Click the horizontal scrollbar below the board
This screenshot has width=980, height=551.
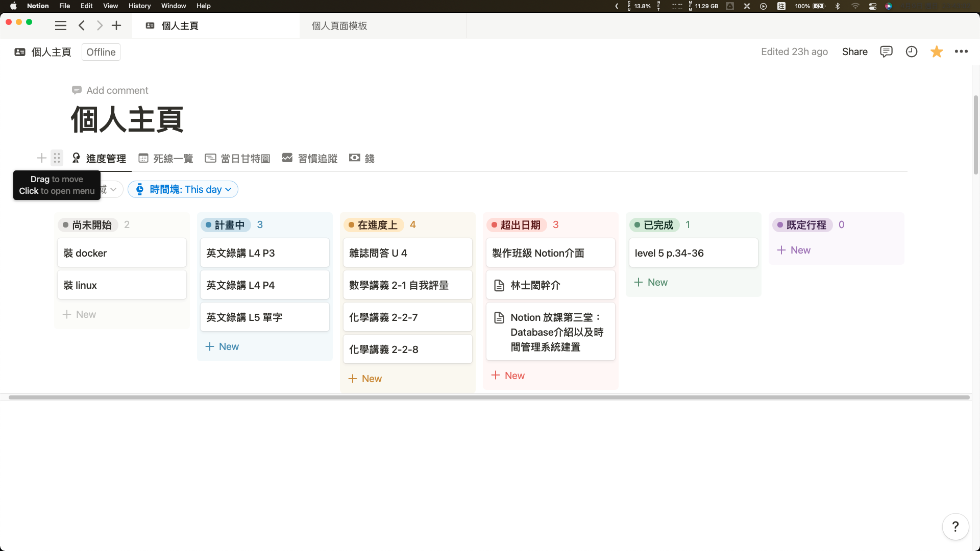[489, 397]
